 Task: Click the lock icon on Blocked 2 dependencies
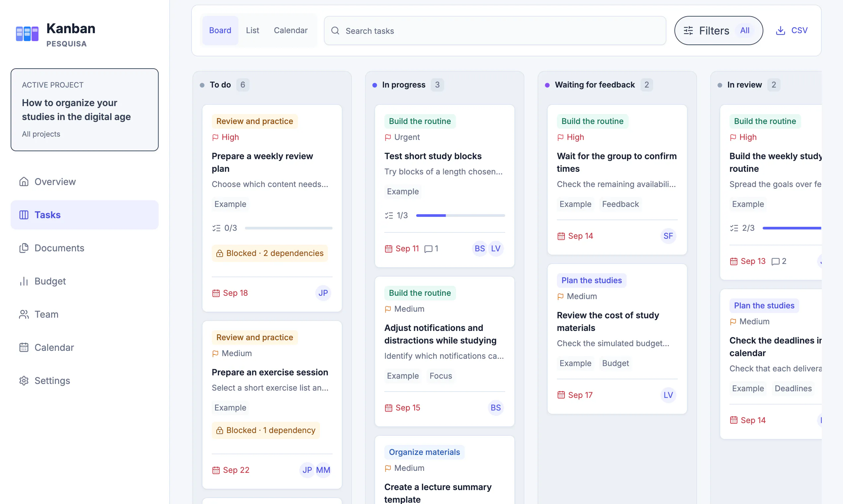[220, 253]
